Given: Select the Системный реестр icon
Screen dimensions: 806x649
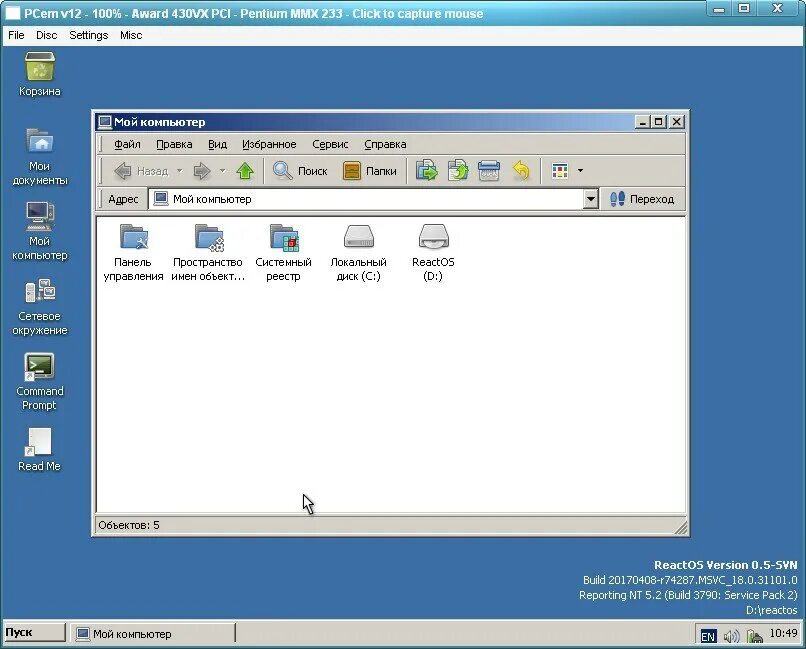Looking at the screenshot, I should point(283,253).
